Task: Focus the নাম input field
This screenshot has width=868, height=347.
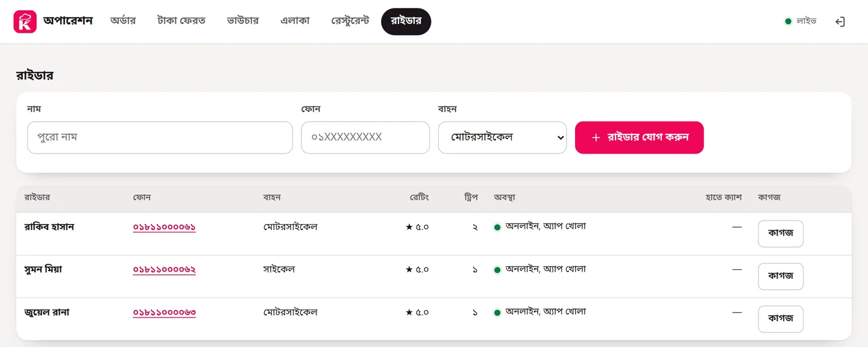Action: tap(160, 137)
